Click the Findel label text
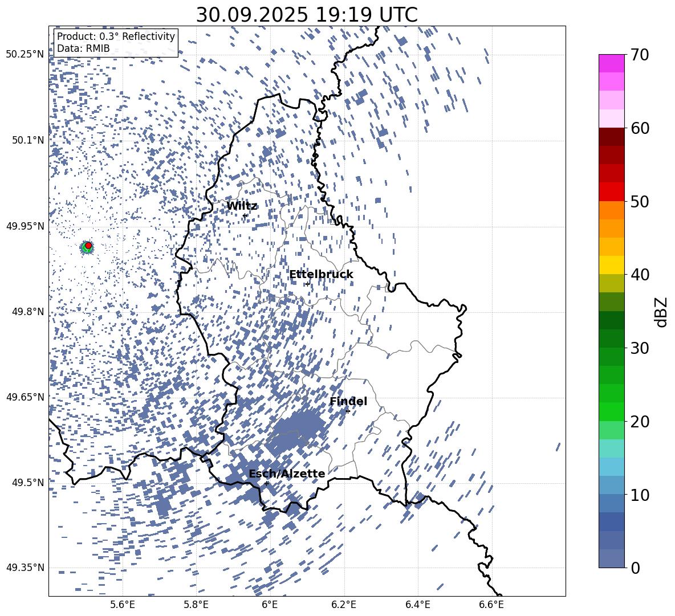Viewport: 675px width, 616px height. coord(348,402)
